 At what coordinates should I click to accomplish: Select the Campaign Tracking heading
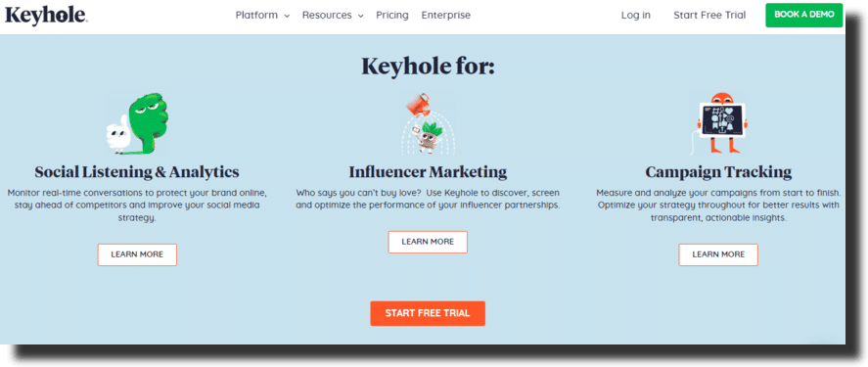coord(718,171)
